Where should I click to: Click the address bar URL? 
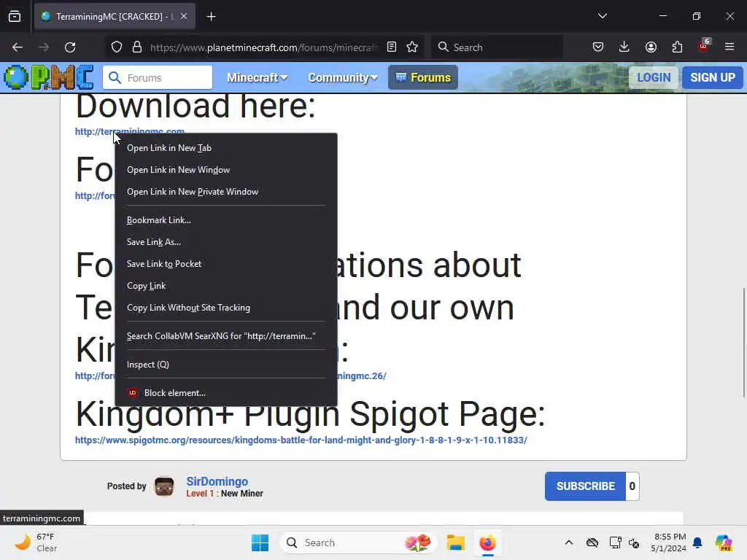click(x=263, y=47)
